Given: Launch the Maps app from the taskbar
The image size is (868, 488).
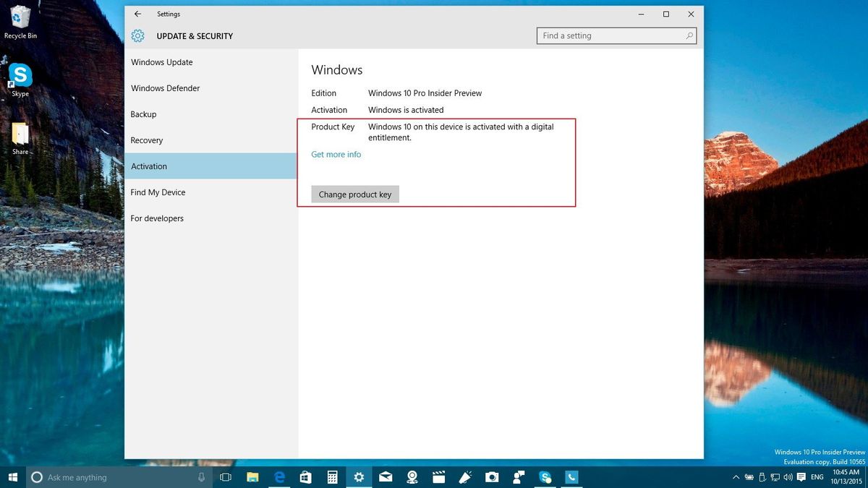Looking at the screenshot, I should pos(412,477).
